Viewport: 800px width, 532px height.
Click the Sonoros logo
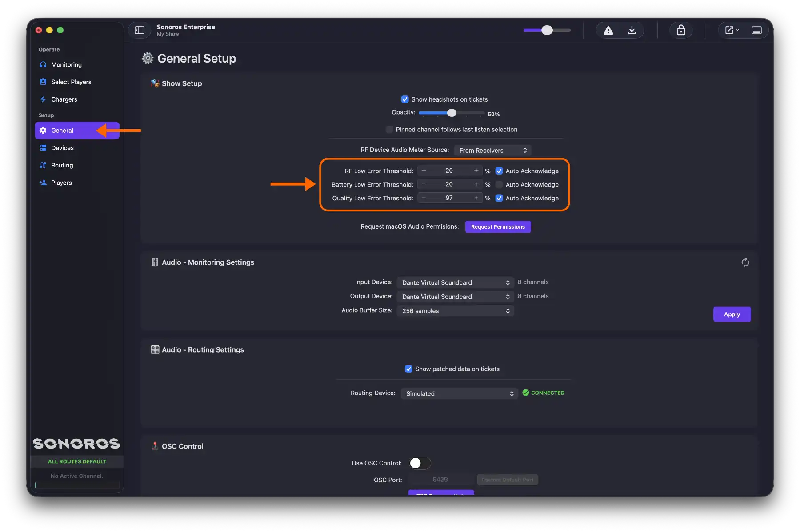click(x=76, y=444)
